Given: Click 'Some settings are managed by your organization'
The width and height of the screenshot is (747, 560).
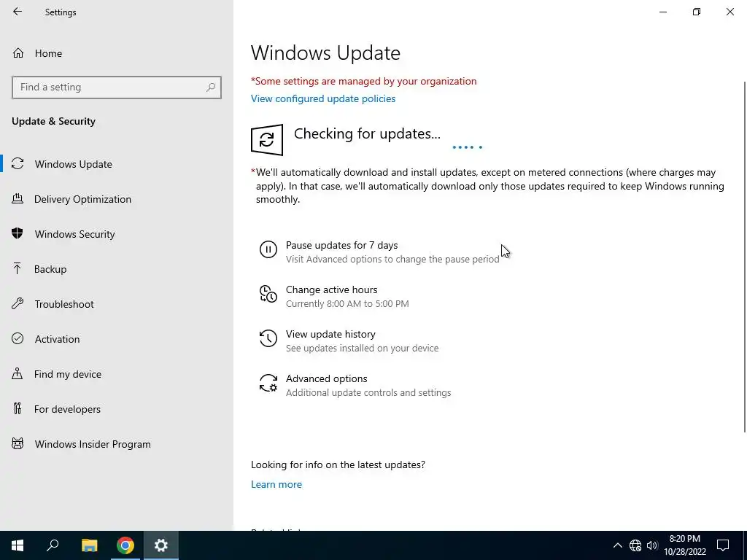Looking at the screenshot, I should tap(364, 81).
